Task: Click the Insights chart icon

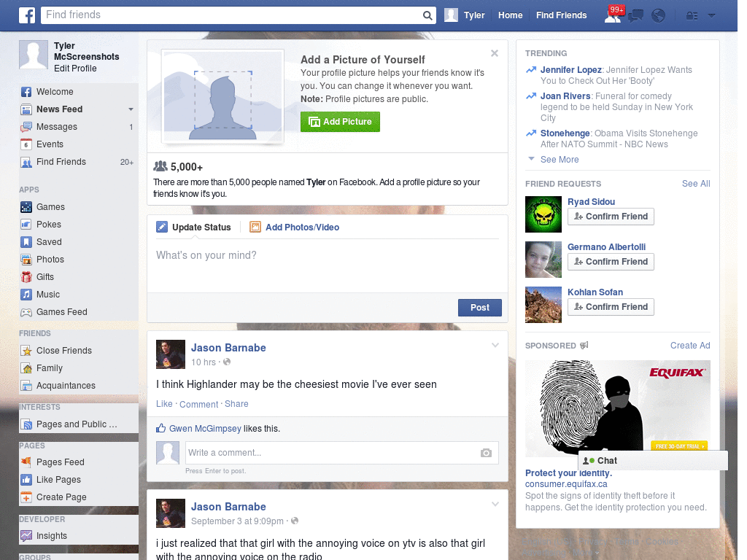Action: point(26,536)
